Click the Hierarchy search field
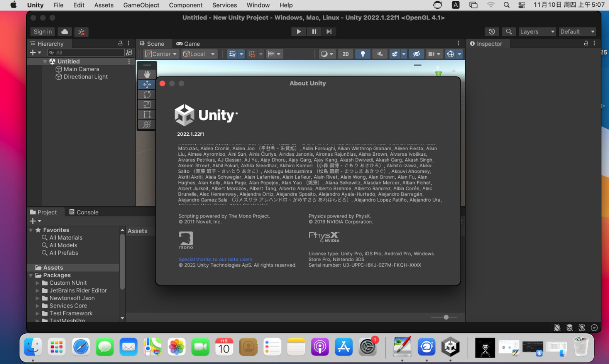This screenshot has width=609, height=364. pyautogui.click(x=86, y=53)
